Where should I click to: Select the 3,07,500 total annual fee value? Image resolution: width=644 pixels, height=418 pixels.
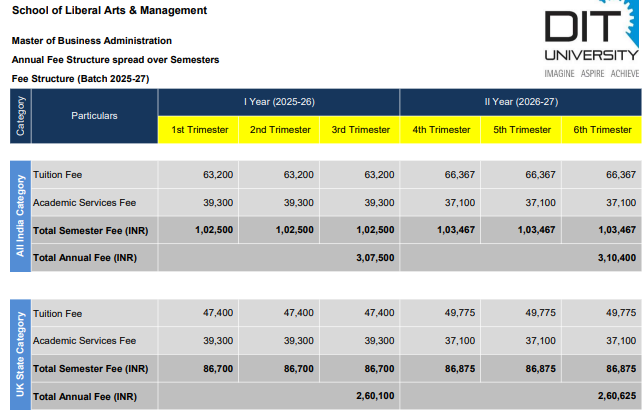click(x=375, y=257)
